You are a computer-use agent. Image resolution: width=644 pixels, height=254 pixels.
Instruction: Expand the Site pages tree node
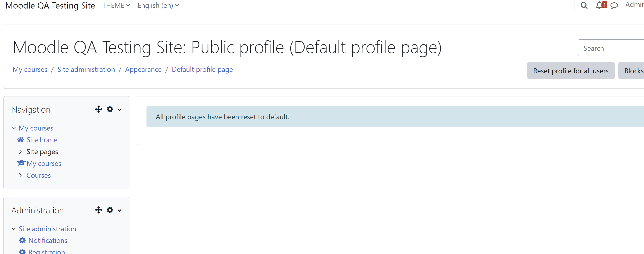coord(20,151)
